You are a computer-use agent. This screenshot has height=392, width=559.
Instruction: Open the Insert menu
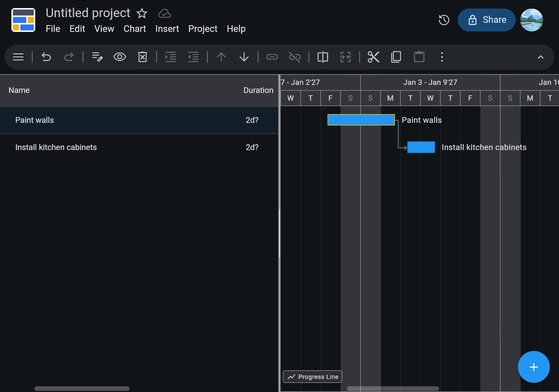click(167, 29)
